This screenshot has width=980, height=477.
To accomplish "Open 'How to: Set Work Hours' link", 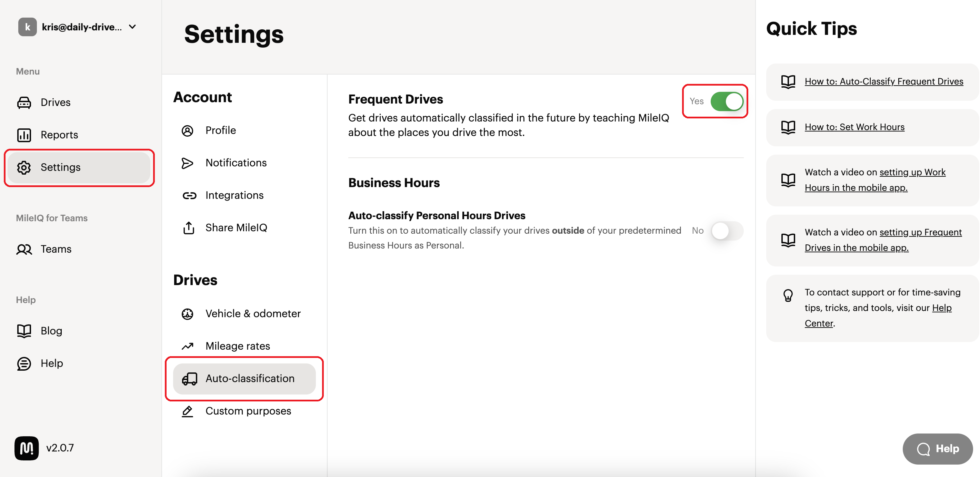I will click(x=854, y=127).
